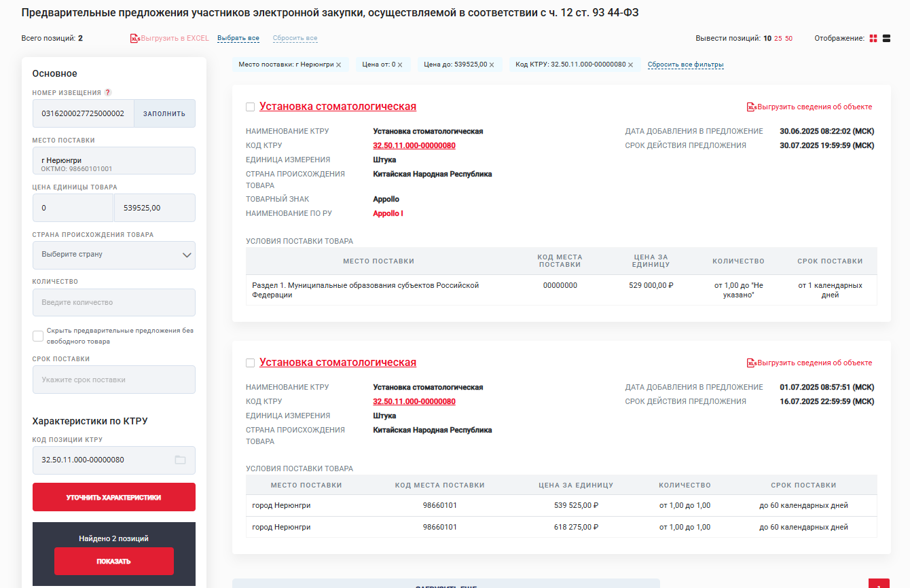Viewport: 910px width, 588px height.
Task: Show 50 positions per page
Action: [789, 39]
